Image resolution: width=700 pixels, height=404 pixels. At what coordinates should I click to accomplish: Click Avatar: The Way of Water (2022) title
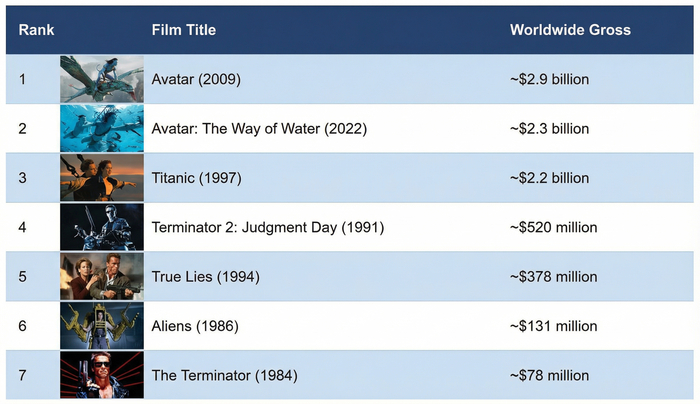(259, 129)
